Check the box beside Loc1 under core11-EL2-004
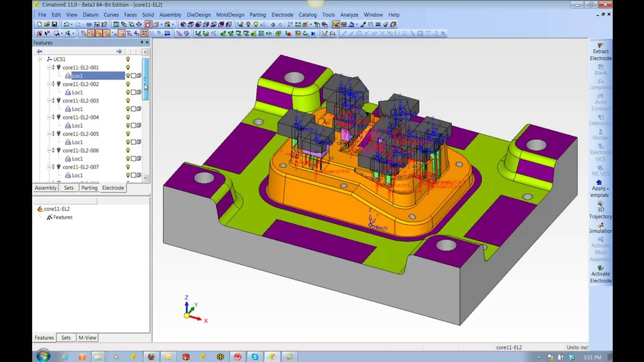 133,126
